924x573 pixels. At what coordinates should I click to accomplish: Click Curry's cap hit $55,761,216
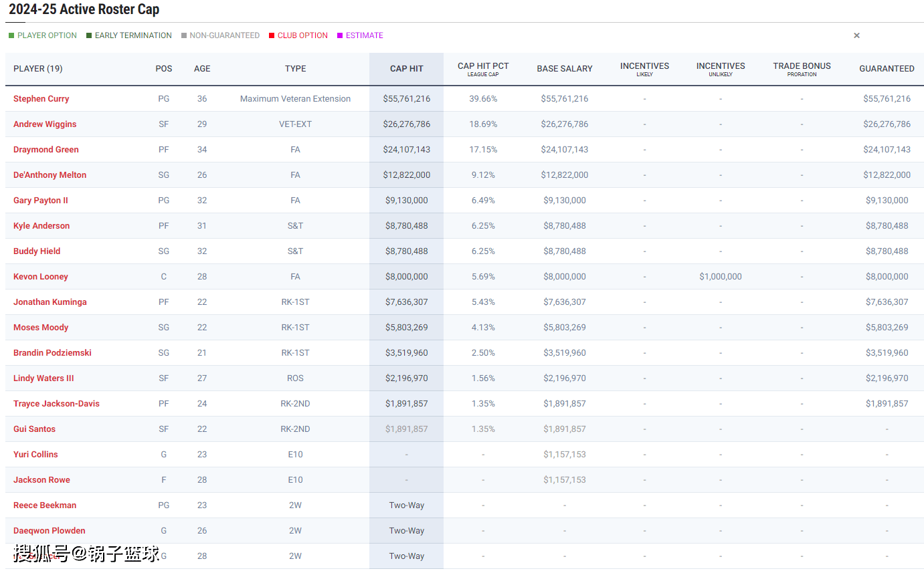click(x=407, y=98)
